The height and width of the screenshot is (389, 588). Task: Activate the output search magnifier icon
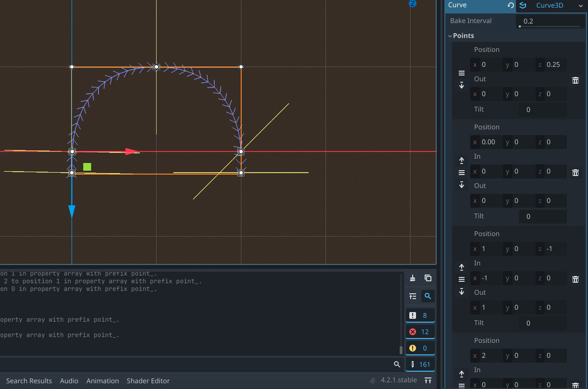pos(428,296)
